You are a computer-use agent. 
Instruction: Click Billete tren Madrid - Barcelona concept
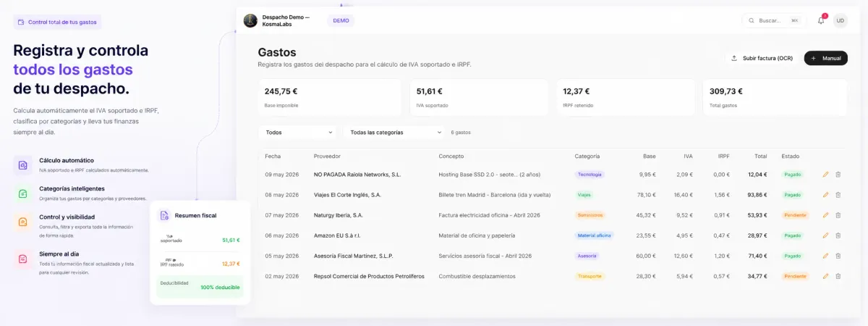tap(494, 195)
